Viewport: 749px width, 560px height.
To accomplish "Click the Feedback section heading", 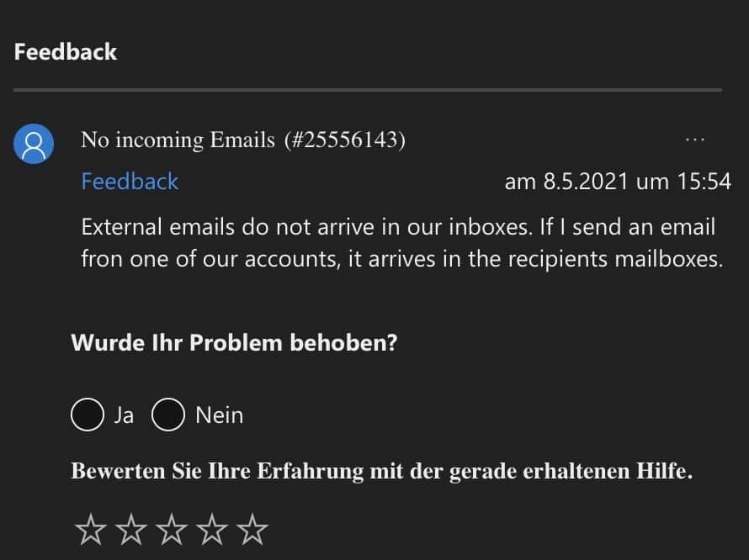I will tap(66, 52).
